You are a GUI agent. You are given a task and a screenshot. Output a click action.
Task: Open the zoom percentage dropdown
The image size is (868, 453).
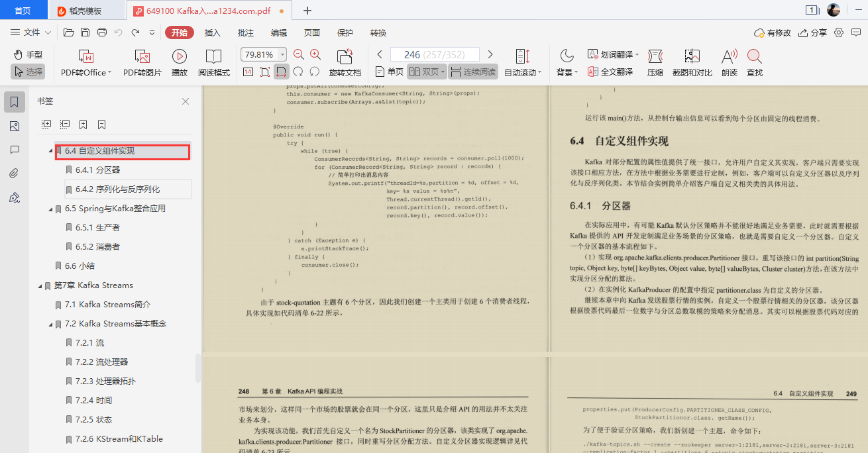click(x=282, y=54)
